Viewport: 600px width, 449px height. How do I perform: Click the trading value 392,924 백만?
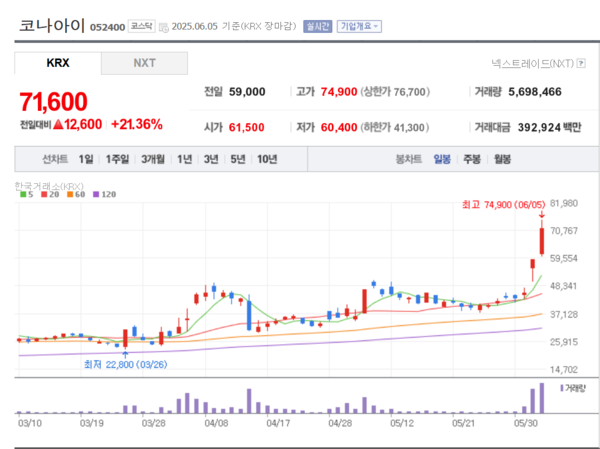[x=549, y=127]
